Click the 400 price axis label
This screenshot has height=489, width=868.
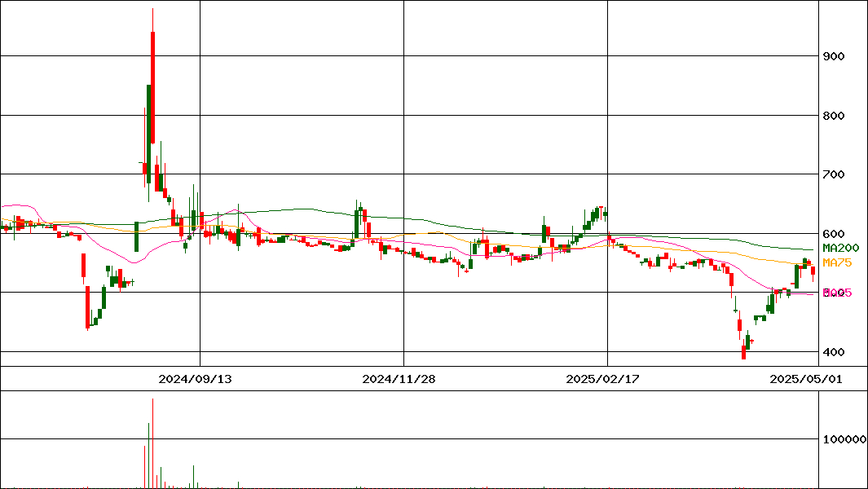tap(834, 352)
